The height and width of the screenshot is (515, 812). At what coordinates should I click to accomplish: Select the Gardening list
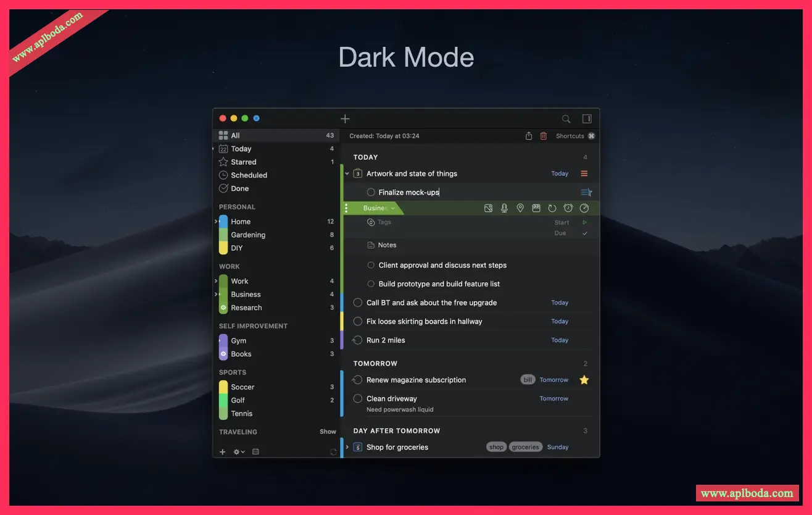pyautogui.click(x=276, y=235)
